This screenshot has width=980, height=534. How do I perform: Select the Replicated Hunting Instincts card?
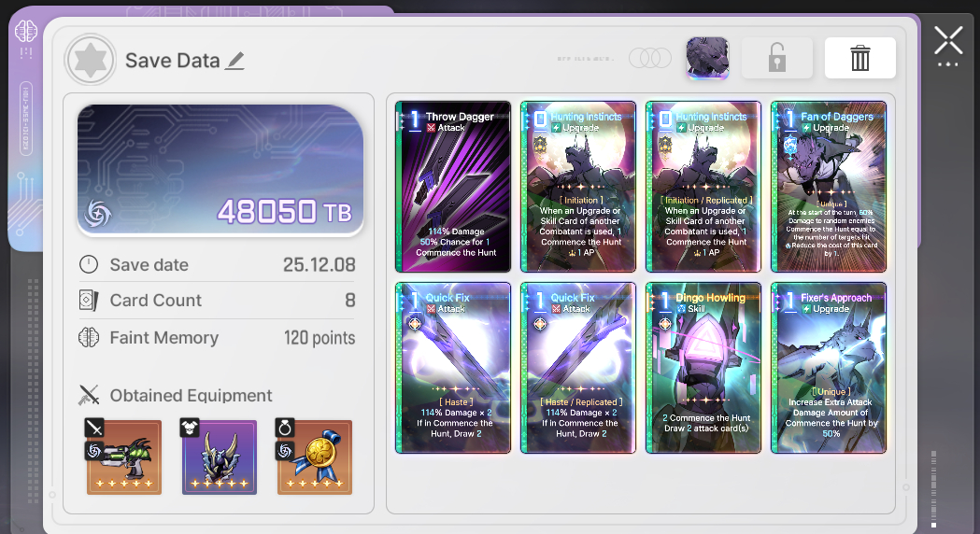pos(703,187)
